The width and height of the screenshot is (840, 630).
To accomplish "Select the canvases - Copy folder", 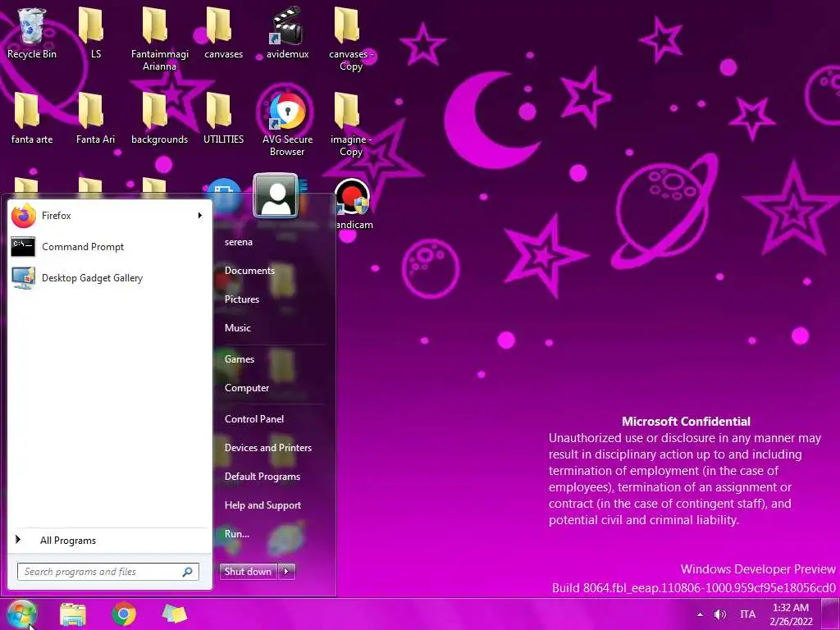I will pyautogui.click(x=351, y=39).
